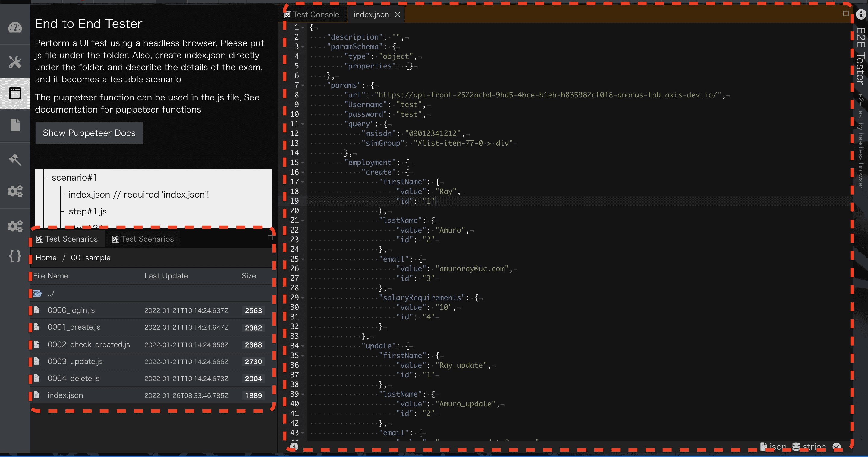Click the 1889 size badge

tap(253, 395)
